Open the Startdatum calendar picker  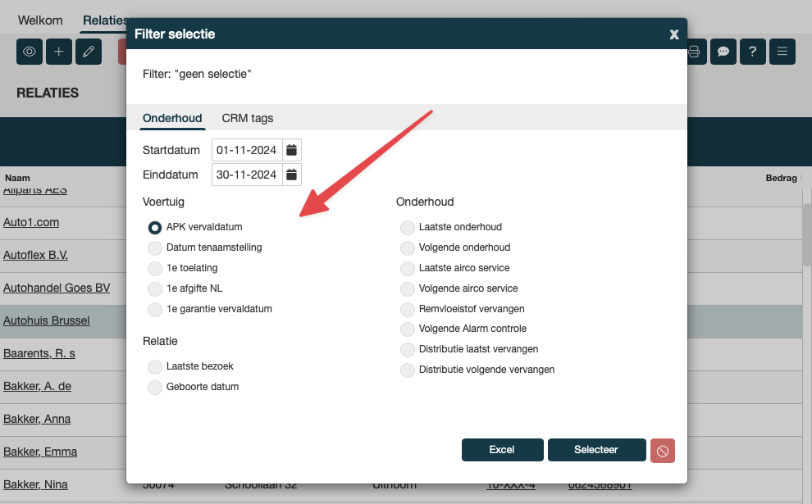[x=291, y=150]
